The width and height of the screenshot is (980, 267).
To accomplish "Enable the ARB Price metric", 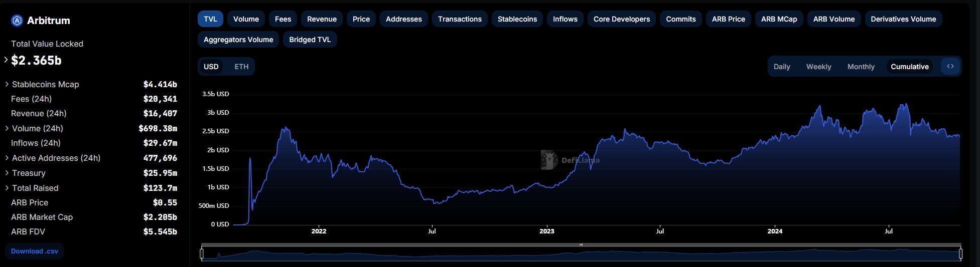I will pos(729,19).
